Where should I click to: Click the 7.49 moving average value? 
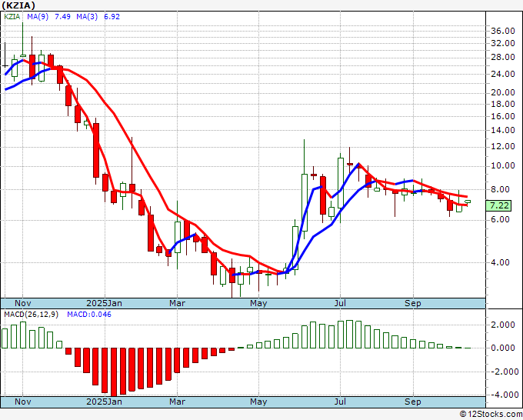62,17
